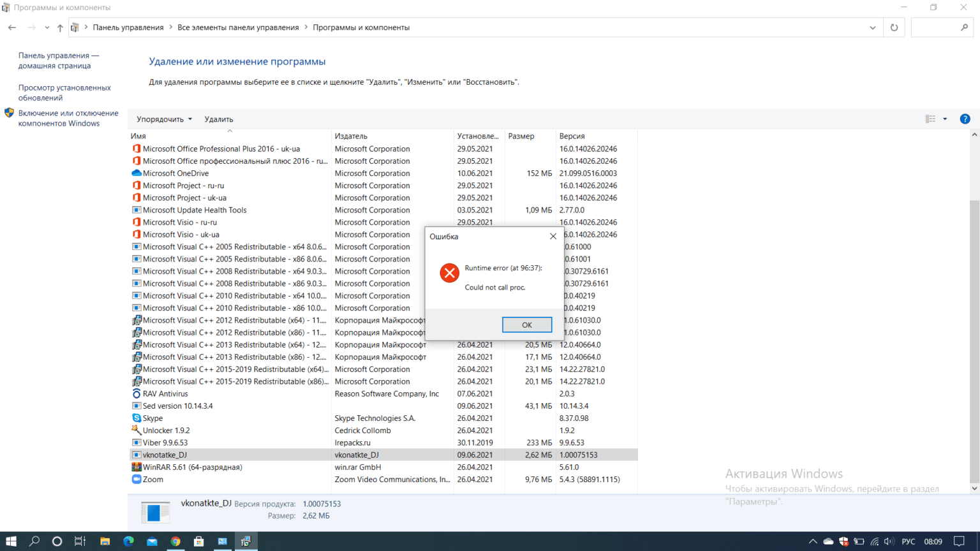Viewport: 980px width, 551px height.
Task: Go back with the navigation arrow
Action: (x=11, y=27)
